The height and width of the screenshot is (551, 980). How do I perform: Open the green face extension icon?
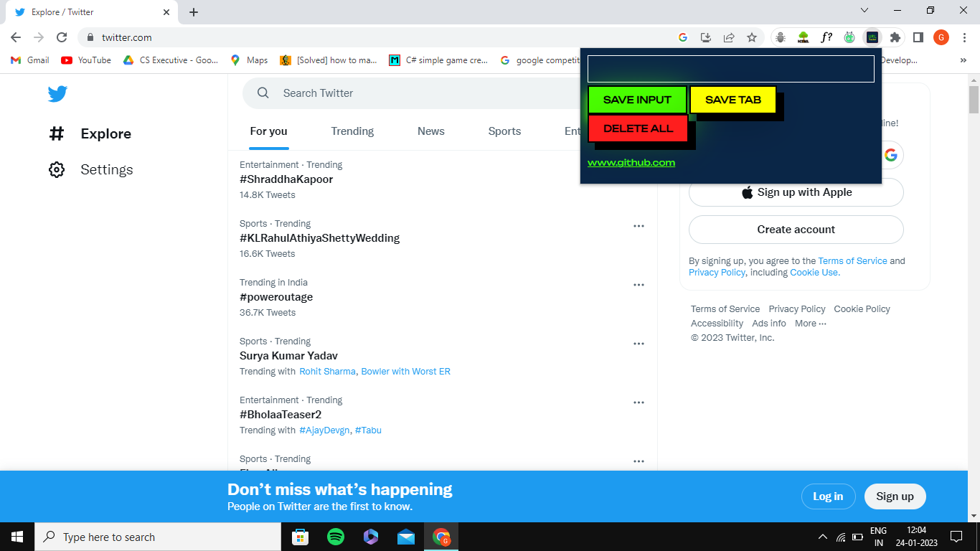(849, 37)
